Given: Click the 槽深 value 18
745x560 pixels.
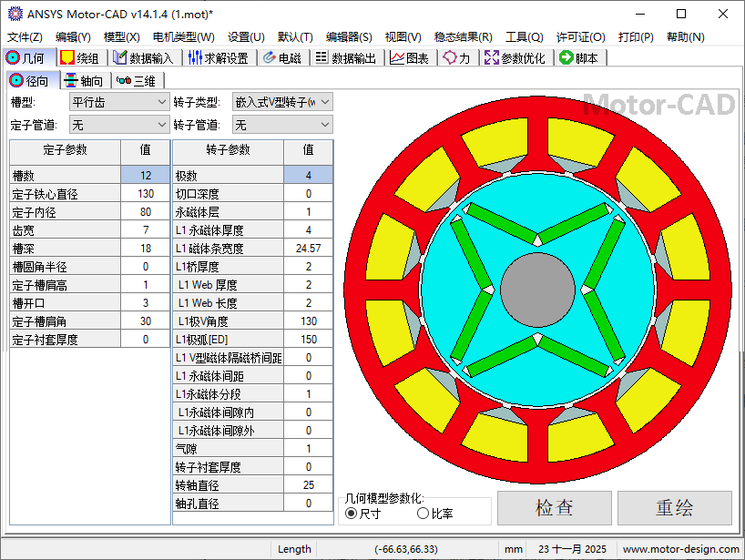Looking at the screenshot, I should click(146, 249).
